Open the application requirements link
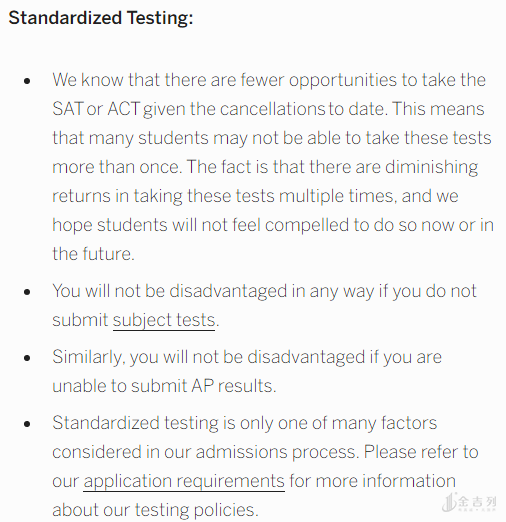Screen dimensions: 506x522 184,481
